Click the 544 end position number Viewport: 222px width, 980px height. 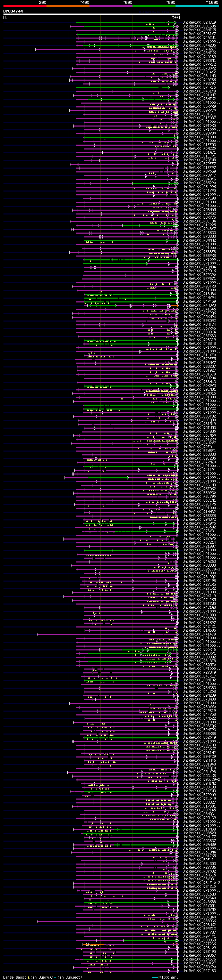[x=175, y=17]
